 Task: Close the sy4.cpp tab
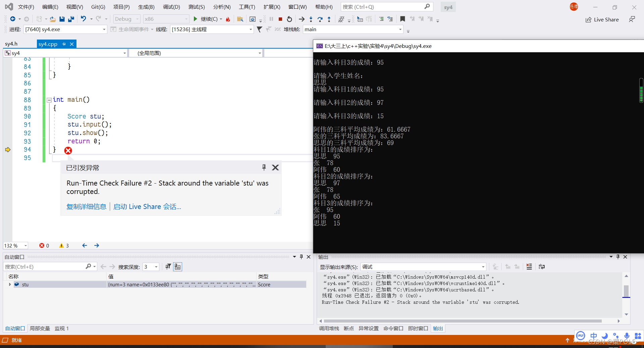click(x=72, y=44)
